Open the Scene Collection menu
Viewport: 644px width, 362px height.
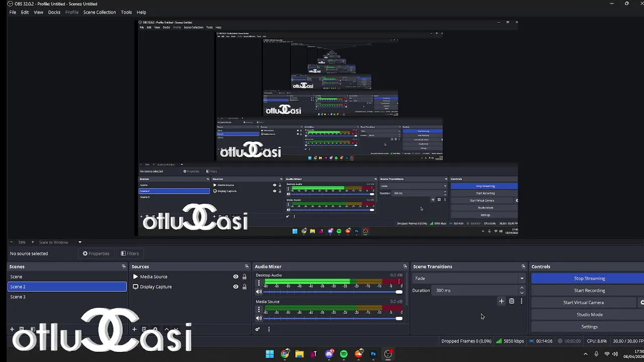pyautogui.click(x=100, y=12)
